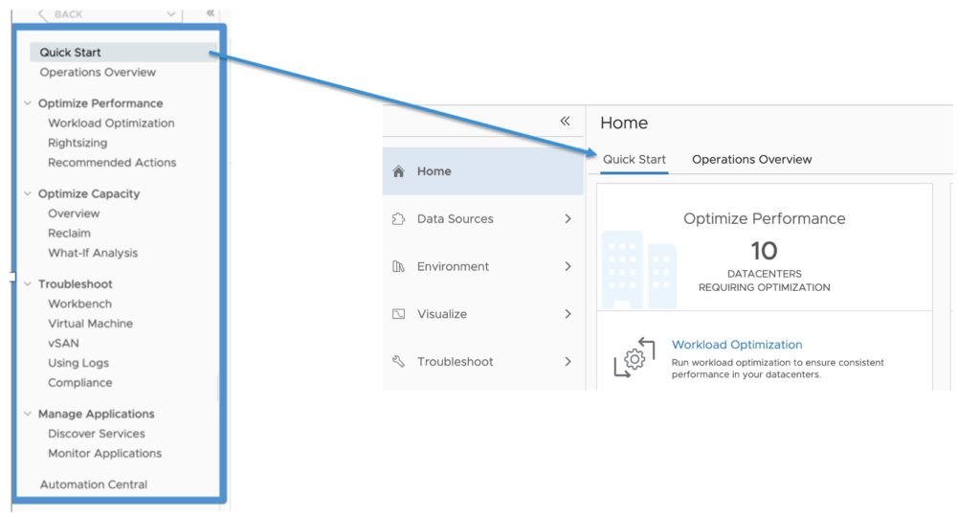Open Automation Central in the sidebar
The image size is (980, 517).
tap(94, 484)
